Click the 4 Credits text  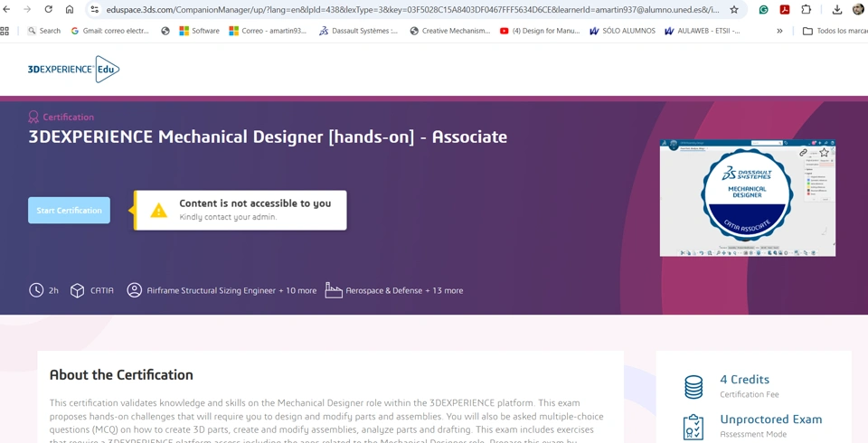[x=744, y=380]
